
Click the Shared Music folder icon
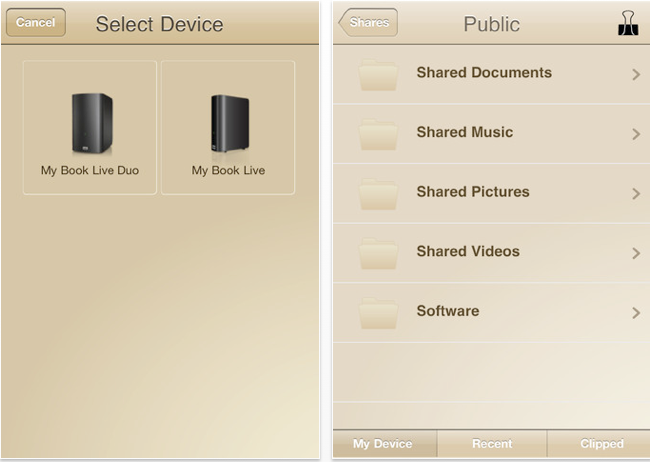(x=378, y=135)
